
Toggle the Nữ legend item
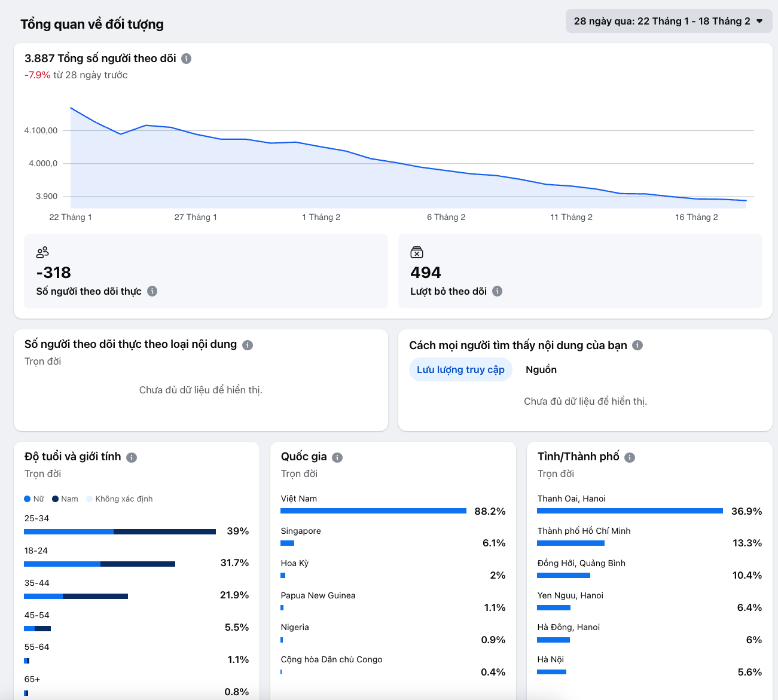click(x=34, y=499)
